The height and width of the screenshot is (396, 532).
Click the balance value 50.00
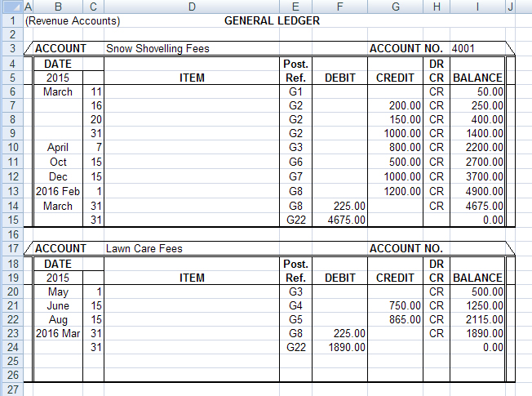coord(490,91)
